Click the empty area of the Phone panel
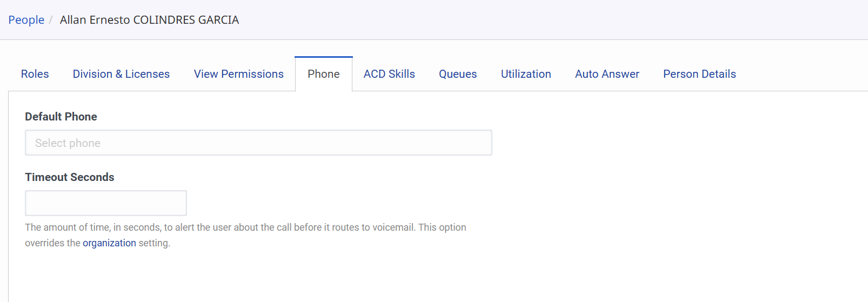Image resolution: width=868 pixels, height=302 pixels. [x=649, y=205]
